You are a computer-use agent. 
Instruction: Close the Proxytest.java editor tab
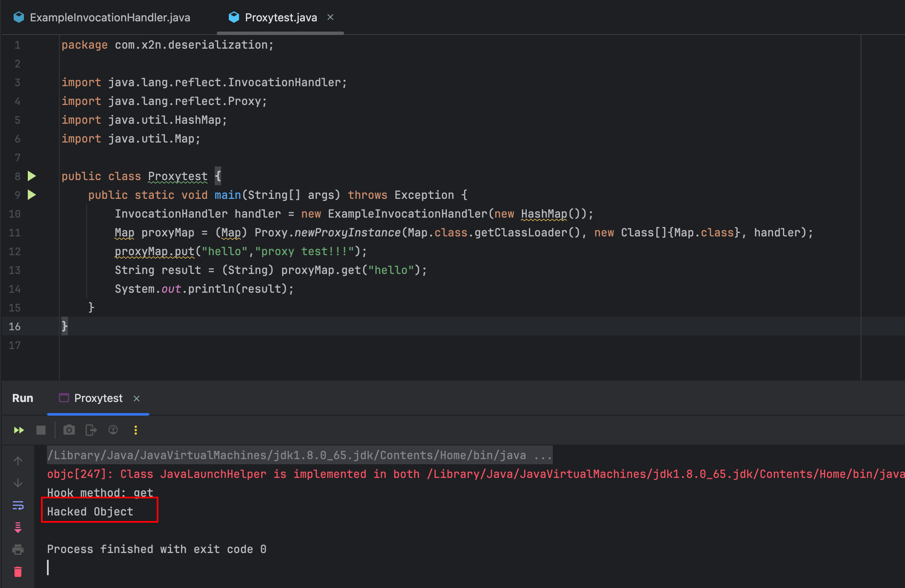tap(330, 17)
